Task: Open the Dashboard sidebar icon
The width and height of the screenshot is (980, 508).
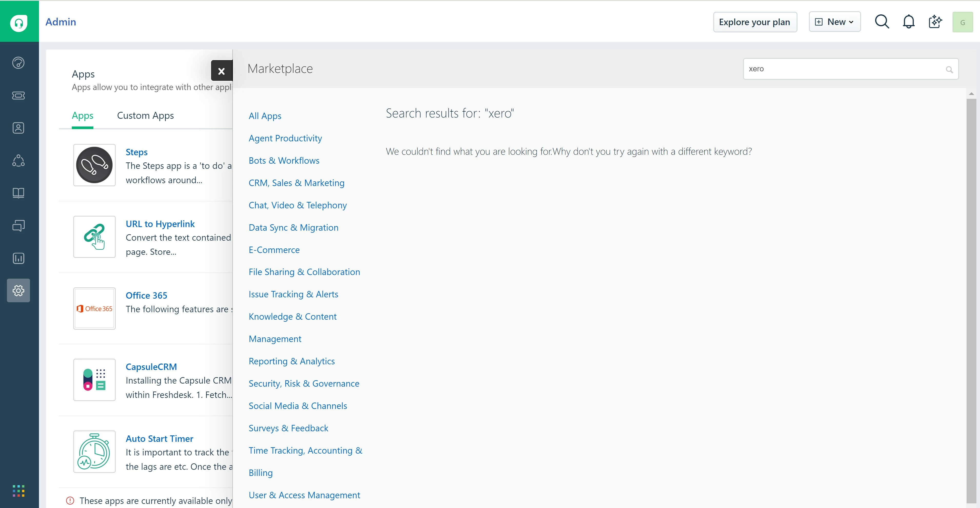Action: 18,63
